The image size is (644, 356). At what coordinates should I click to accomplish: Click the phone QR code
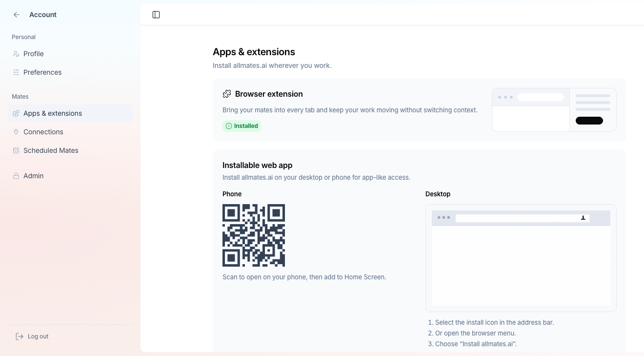pyautogui.click(x=254, y=235)
